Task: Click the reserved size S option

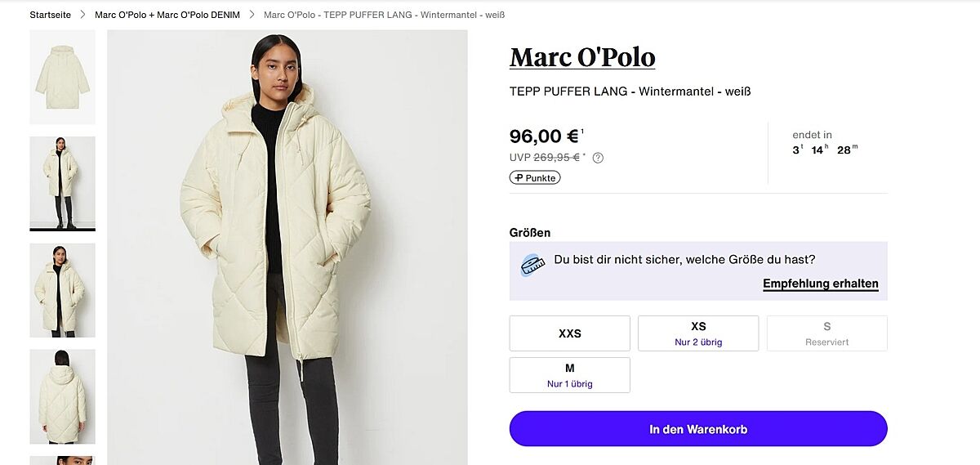Action: pos(826,333)
